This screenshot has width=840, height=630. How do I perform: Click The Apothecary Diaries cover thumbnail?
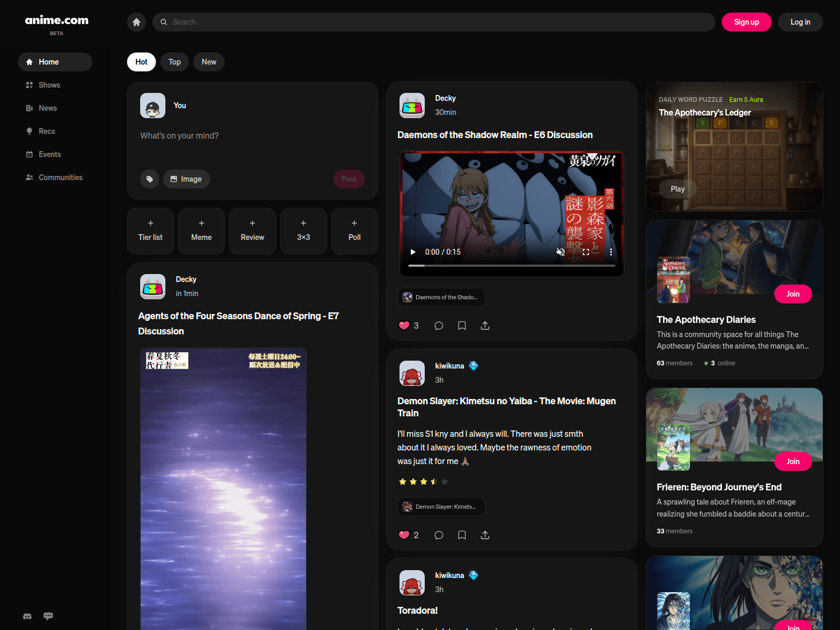click(674, 280)
